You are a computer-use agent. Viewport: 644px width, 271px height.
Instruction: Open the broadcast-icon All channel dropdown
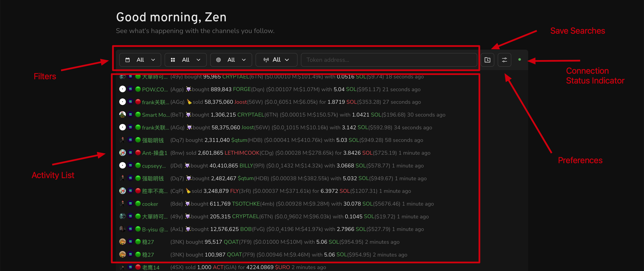point(276,60)
